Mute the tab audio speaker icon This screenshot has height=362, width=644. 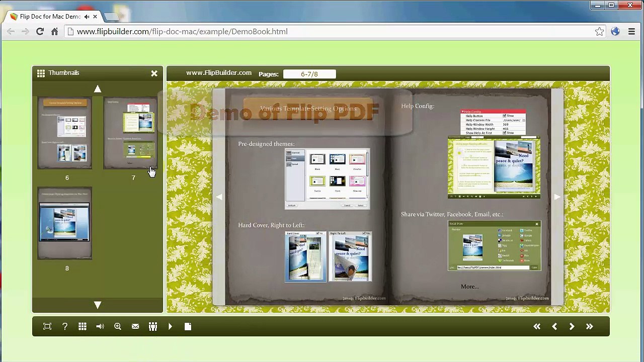87,17
